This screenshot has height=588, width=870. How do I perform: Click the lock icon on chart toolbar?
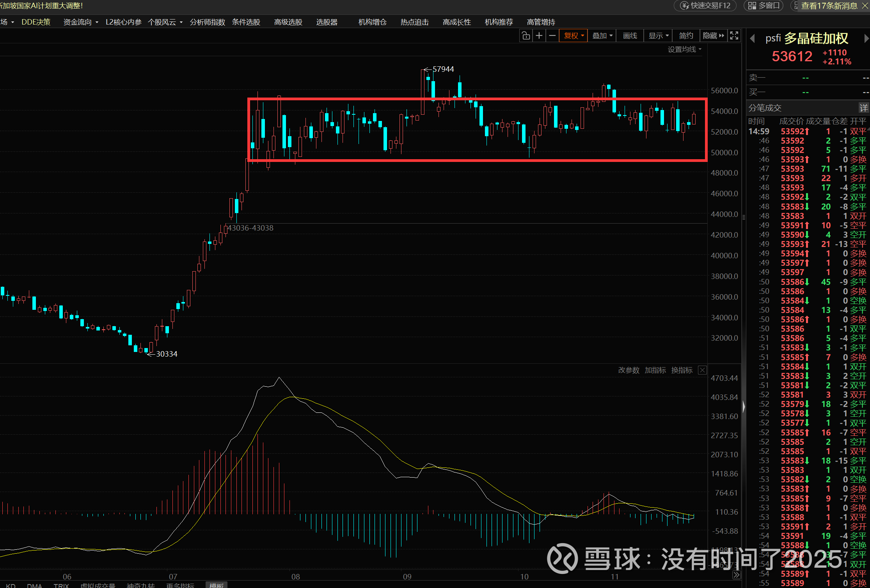click(x=526, y=36)
